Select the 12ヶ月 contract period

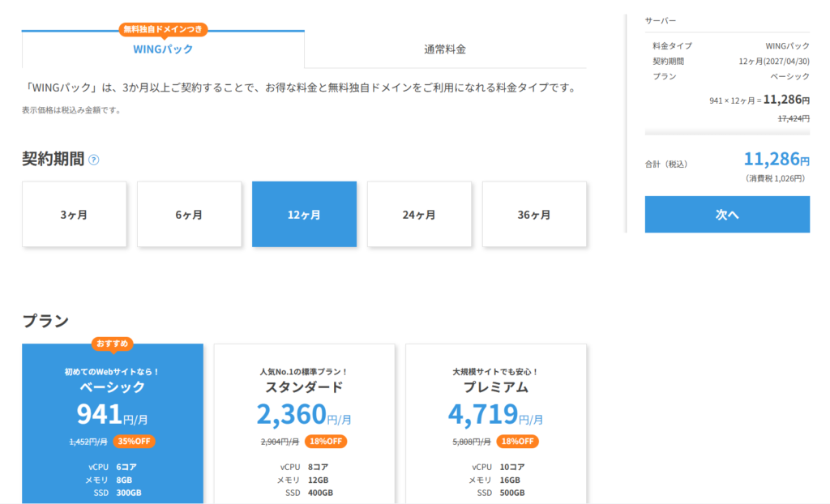[x=305, y=215]
